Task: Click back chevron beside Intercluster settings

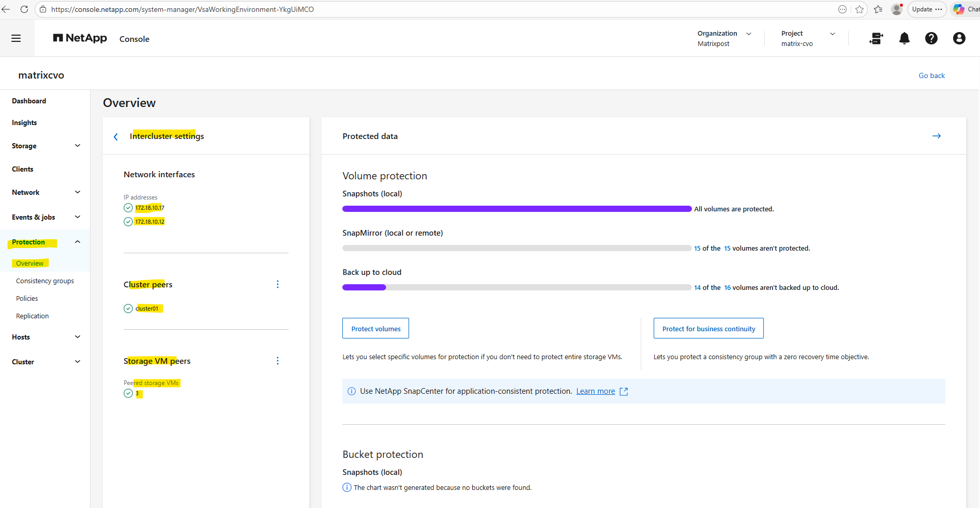Action: (116, 137)
